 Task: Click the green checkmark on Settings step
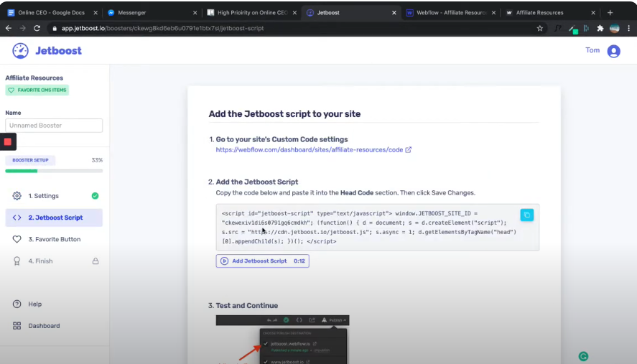95,196
